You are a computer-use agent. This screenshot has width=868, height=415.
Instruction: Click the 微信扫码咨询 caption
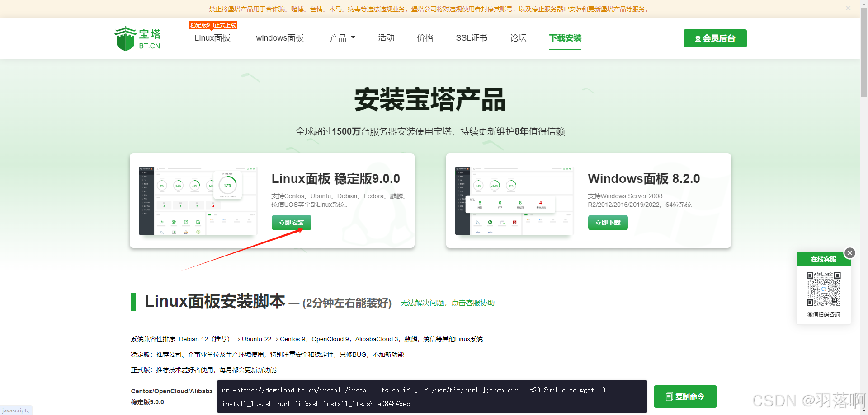823,315
